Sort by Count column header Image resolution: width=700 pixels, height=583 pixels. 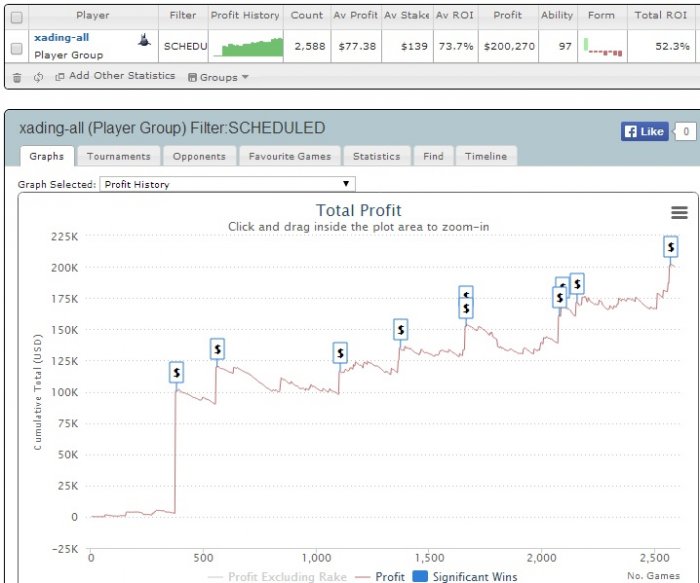pos(307,15)
